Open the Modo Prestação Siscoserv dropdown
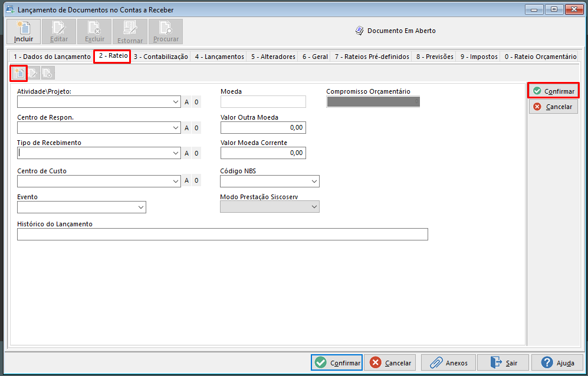Viewport: 588px width, 376px height. coord(314,207)
